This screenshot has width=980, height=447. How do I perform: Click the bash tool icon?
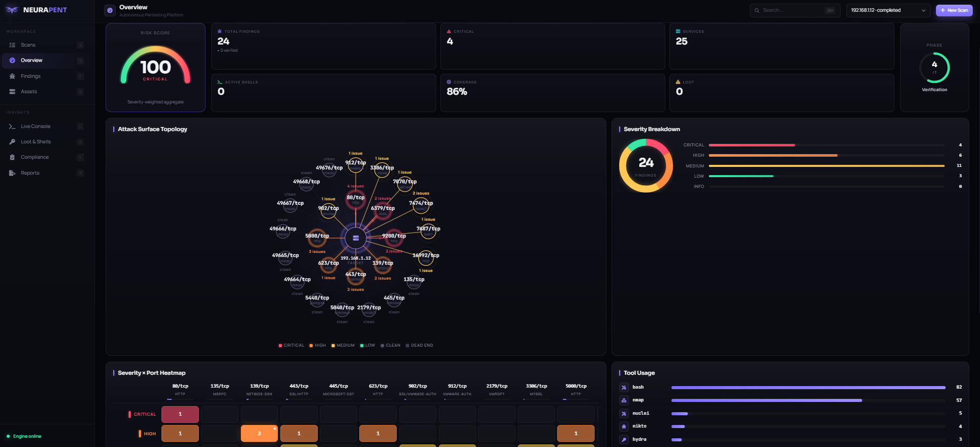[x=624, y=388]
